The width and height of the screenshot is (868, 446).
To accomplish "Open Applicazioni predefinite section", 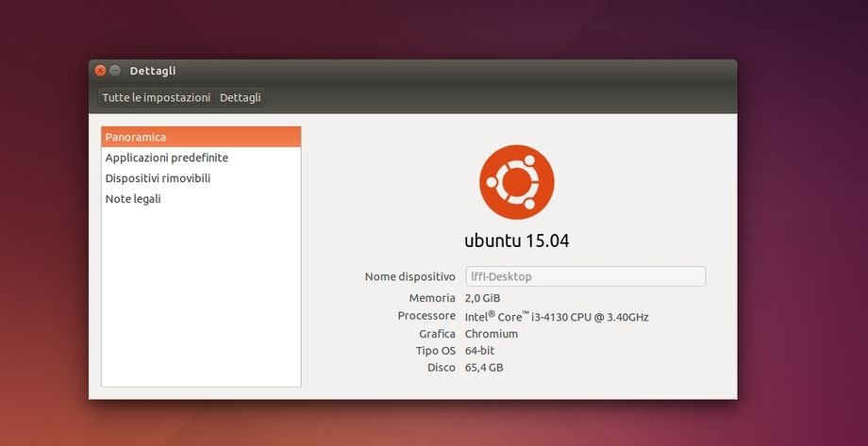I will click(x=201, y=157).
